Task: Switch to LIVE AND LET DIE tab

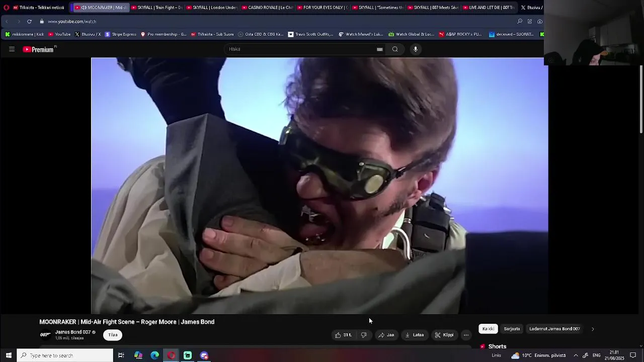Action: [x=489, y=8]
